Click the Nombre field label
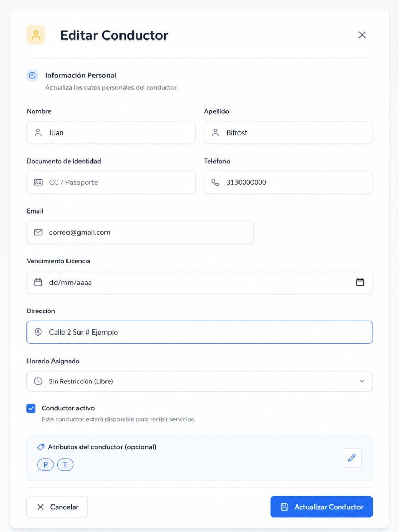Screen dimensions: 399x532 tap(39, 111)
